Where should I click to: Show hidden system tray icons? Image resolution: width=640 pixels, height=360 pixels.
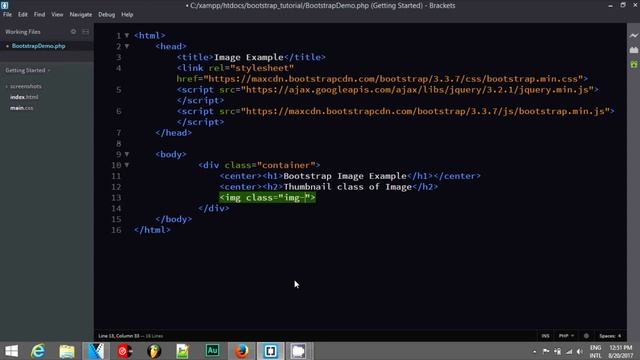(534, 351)
